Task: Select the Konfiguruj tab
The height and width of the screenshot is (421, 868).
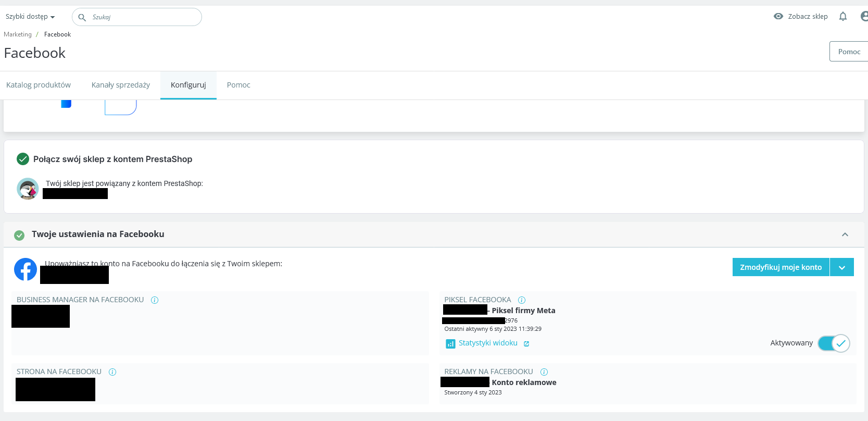Action: pos(188,85)
